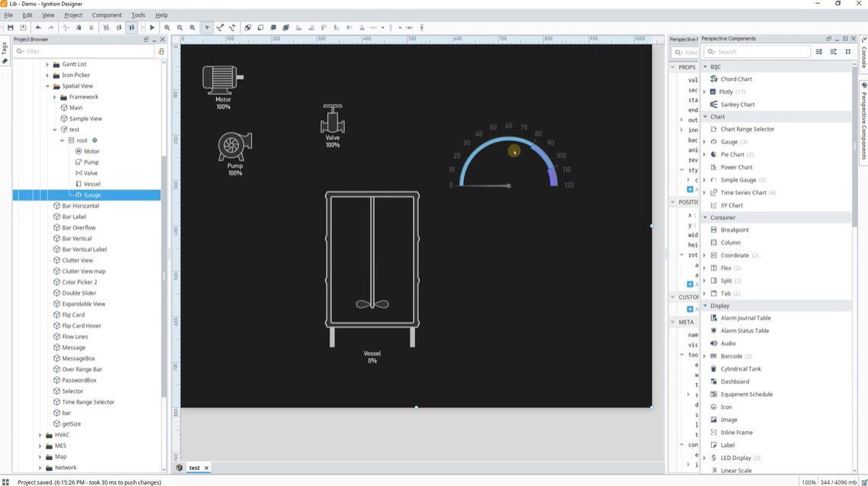The width and height of the screenshot is (868, 486).
Task: Open the Project menu
Action: pyautogui.click(x=73, y=15)
